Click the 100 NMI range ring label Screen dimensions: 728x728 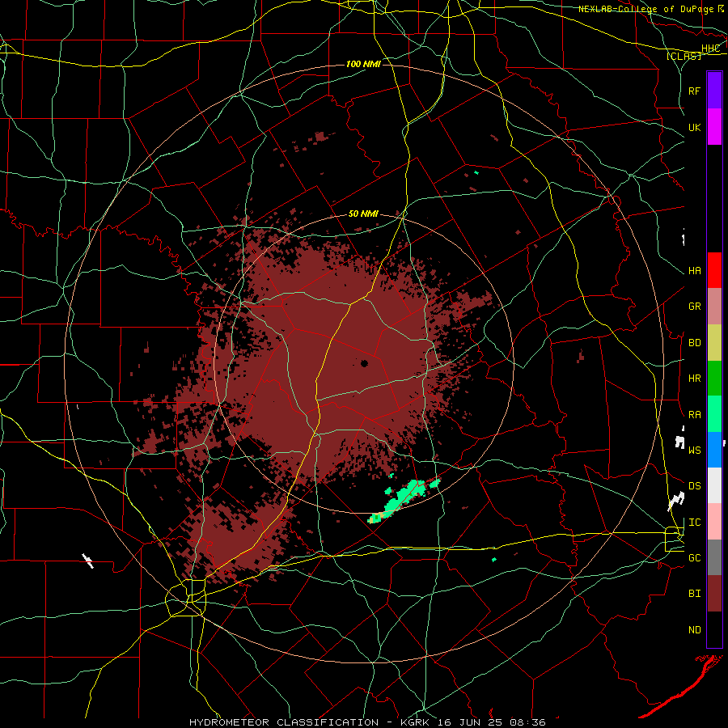(363, 64)
